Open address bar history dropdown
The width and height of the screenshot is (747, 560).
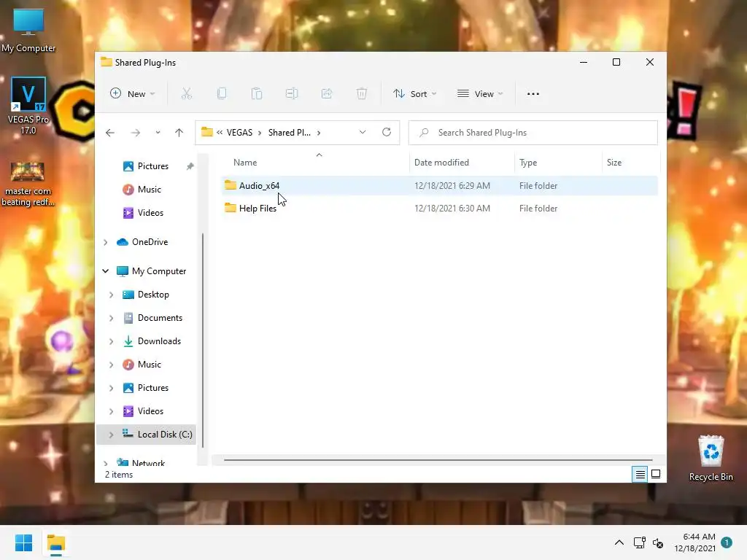[363, 133]
